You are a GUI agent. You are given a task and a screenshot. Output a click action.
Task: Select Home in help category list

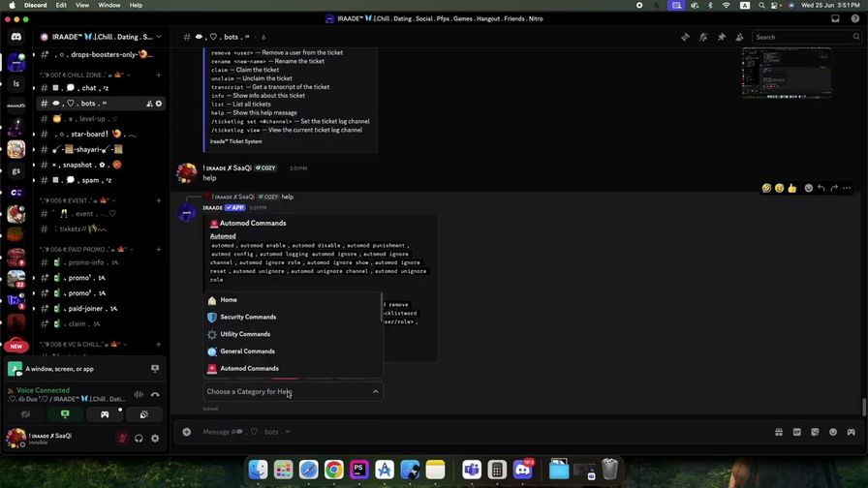pos(294,300)
